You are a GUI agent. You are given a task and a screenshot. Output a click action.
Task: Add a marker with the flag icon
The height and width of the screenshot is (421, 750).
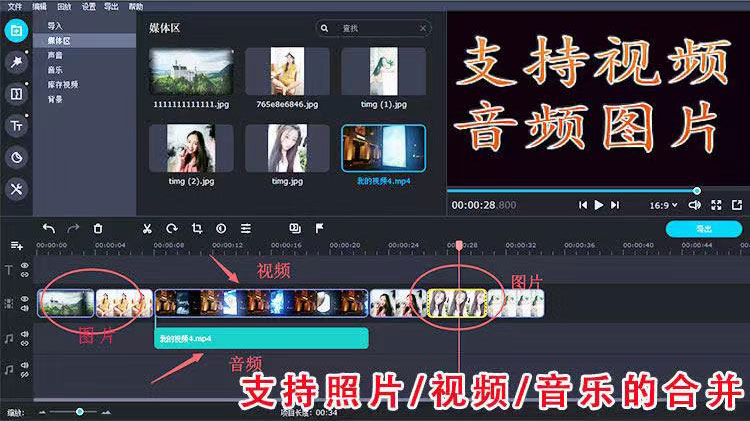(x=319, y=228)
